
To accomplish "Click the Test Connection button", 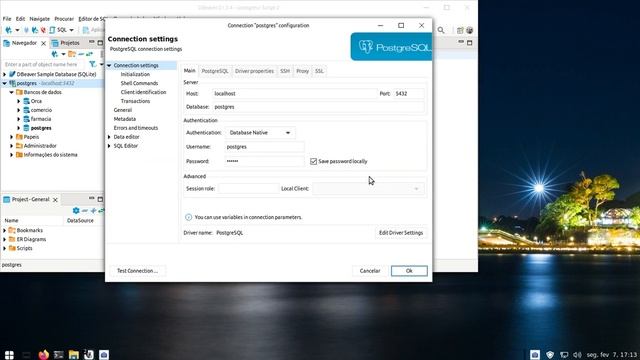I will (138, 271).
